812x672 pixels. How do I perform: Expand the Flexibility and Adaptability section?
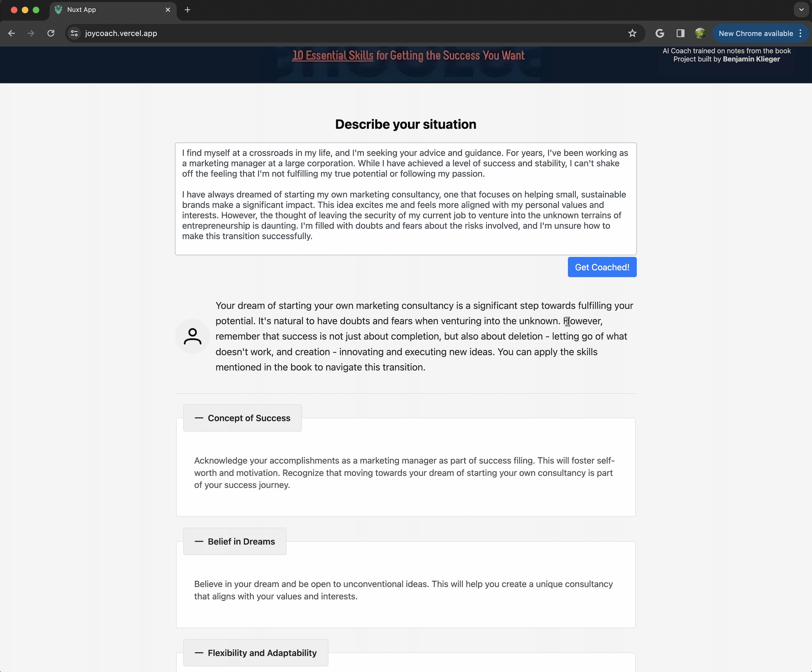pos(255,652)
